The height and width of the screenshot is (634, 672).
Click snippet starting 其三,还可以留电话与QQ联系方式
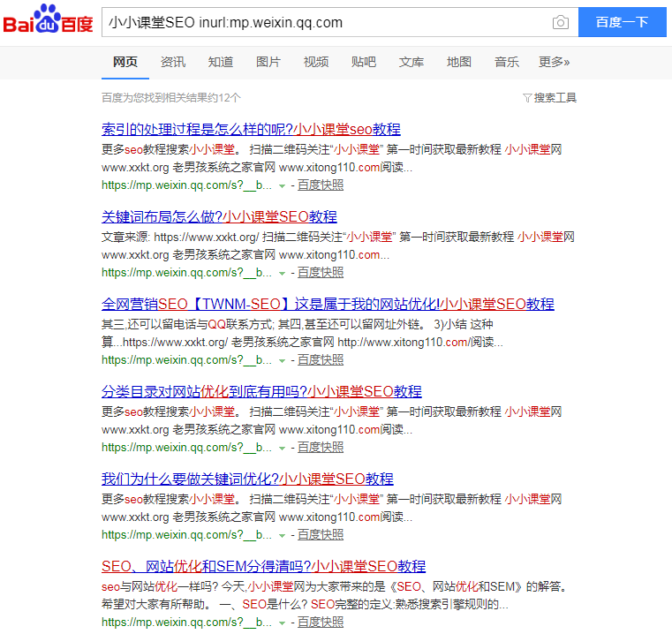302,333
